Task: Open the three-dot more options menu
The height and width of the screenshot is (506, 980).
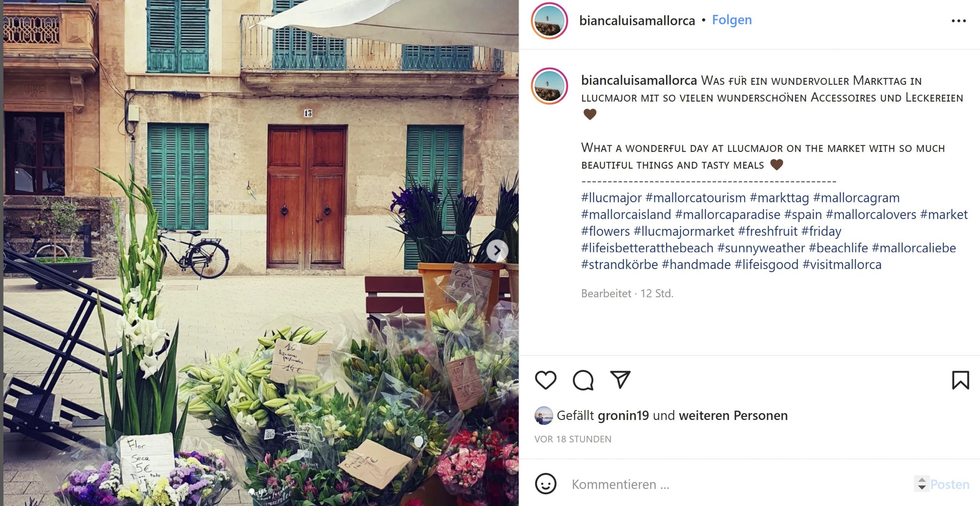Action: click(x=959, y=21)
